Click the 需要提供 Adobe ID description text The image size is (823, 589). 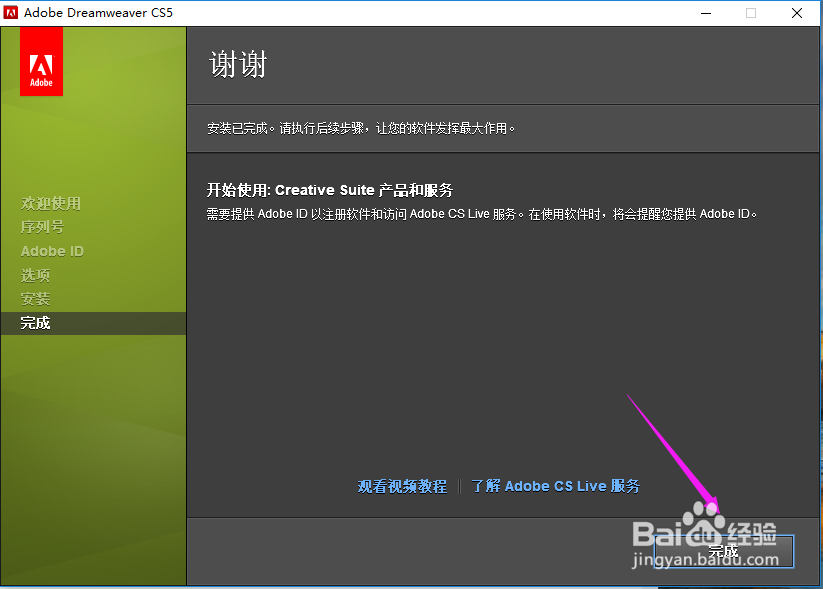tap(482, 214)
